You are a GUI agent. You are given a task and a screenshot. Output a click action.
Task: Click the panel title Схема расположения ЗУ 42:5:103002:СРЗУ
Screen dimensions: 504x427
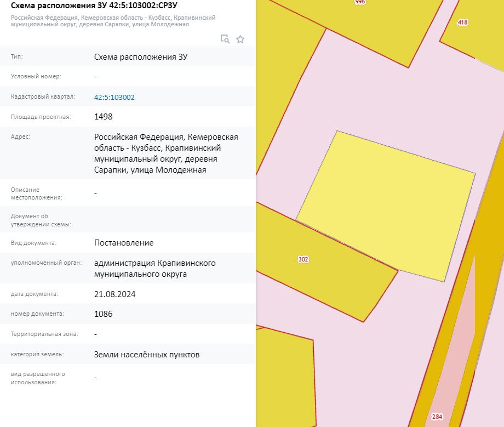coord(94,5)
